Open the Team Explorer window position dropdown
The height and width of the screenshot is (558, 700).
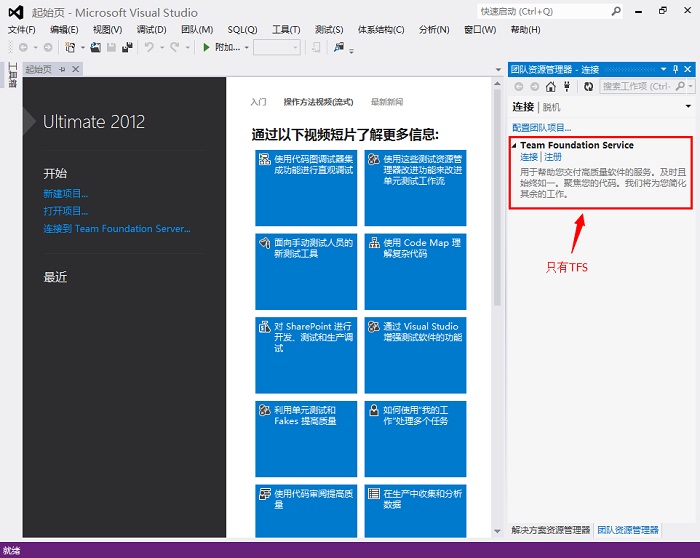pyautogui.click(x=663, y=69)
